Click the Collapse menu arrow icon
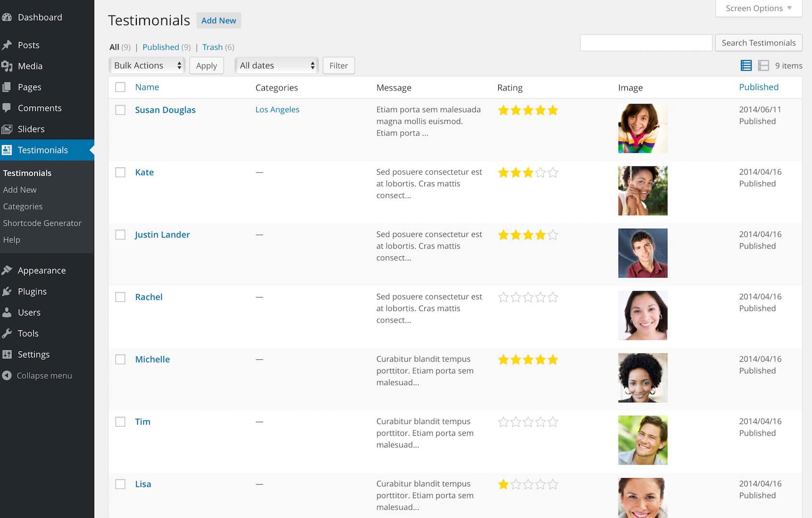Viewport: 812px width, 518px height. (x=7, y=375)
